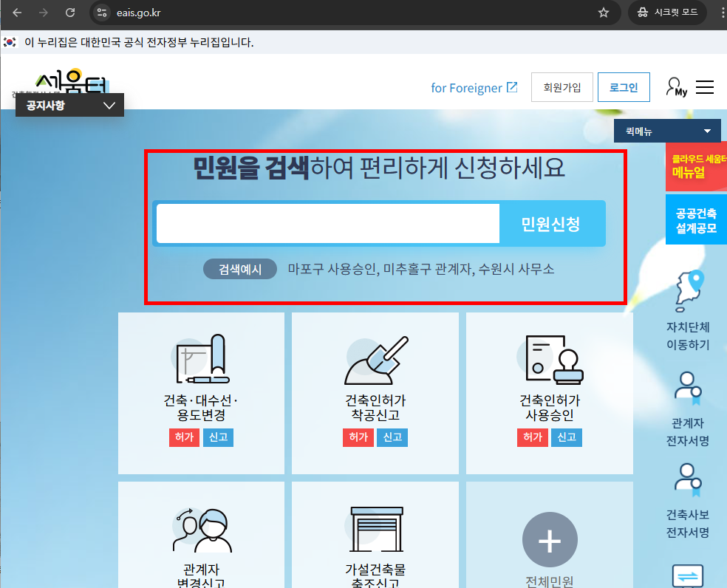This screenshot has width=727, height=588.
Task: Open Chrome's three-dot browser menu
Action: pos(721,13)
